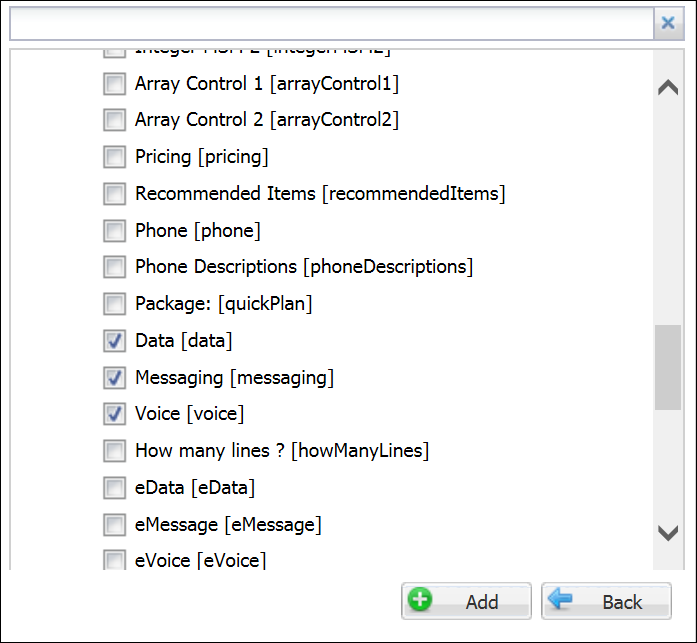Click the X clear icon beside search field

point(669,23)
